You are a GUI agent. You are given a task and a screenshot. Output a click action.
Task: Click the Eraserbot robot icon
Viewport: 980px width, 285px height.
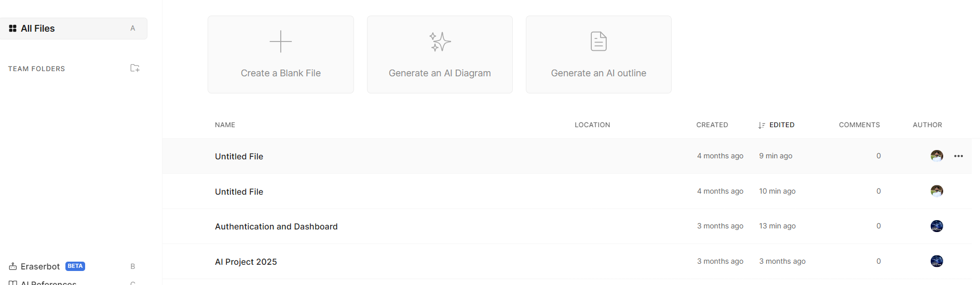(13, 266)
